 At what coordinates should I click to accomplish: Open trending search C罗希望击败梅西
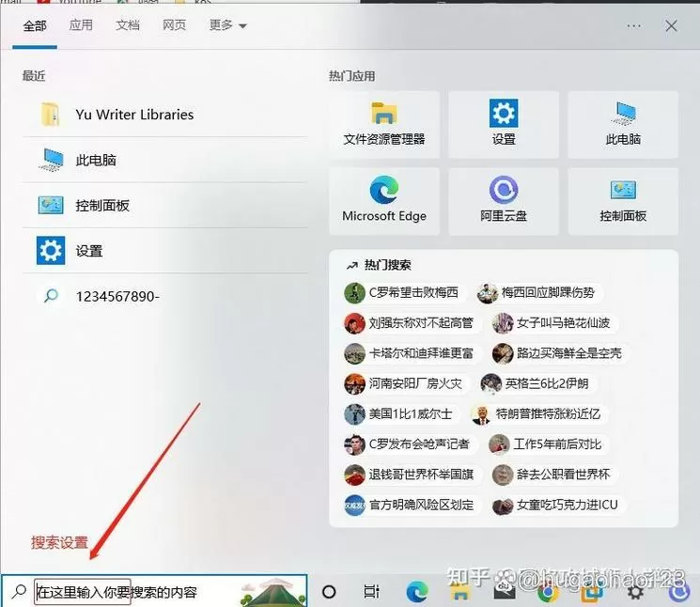tap(403, 293)
